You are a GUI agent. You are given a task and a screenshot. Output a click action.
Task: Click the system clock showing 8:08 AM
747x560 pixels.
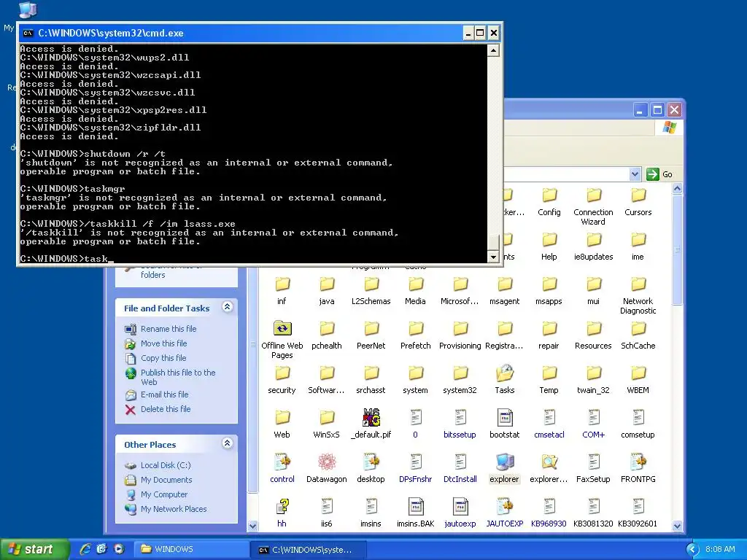coord(720,550)
